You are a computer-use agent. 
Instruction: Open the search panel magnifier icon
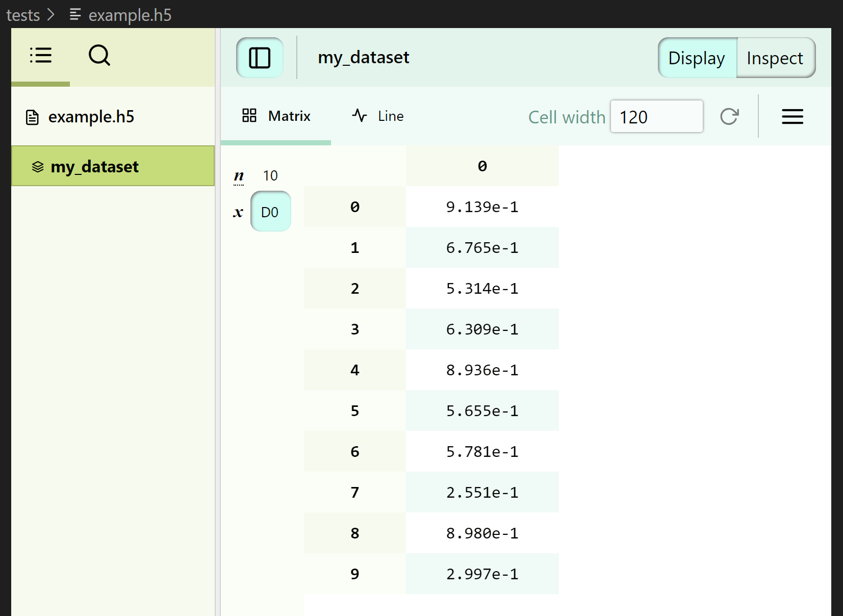[x=99, y=55]
